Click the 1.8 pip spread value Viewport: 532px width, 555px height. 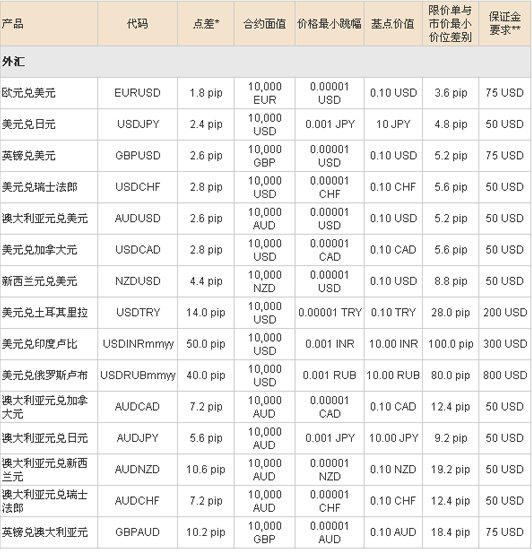tap(206, 93)
